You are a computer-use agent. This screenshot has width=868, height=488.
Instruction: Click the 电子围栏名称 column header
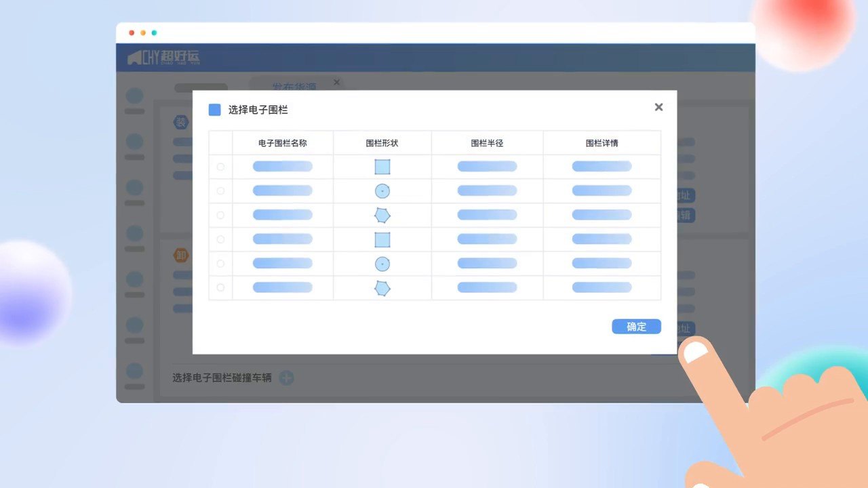coord(283,143)
